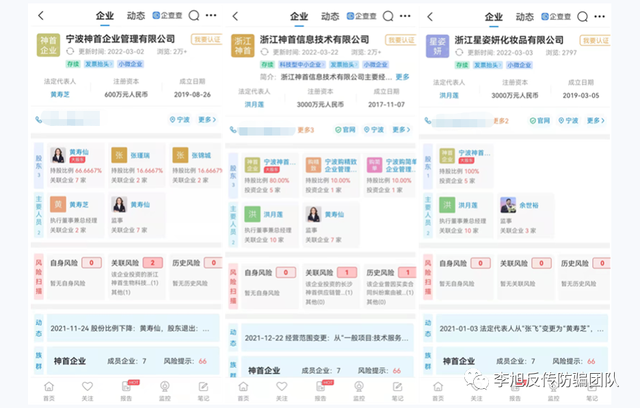Open 2021-11-24 股份比例下降 dynamic entry
This screenshot has height=408, width=640.
pyautogui.click(x=133, y=328)
